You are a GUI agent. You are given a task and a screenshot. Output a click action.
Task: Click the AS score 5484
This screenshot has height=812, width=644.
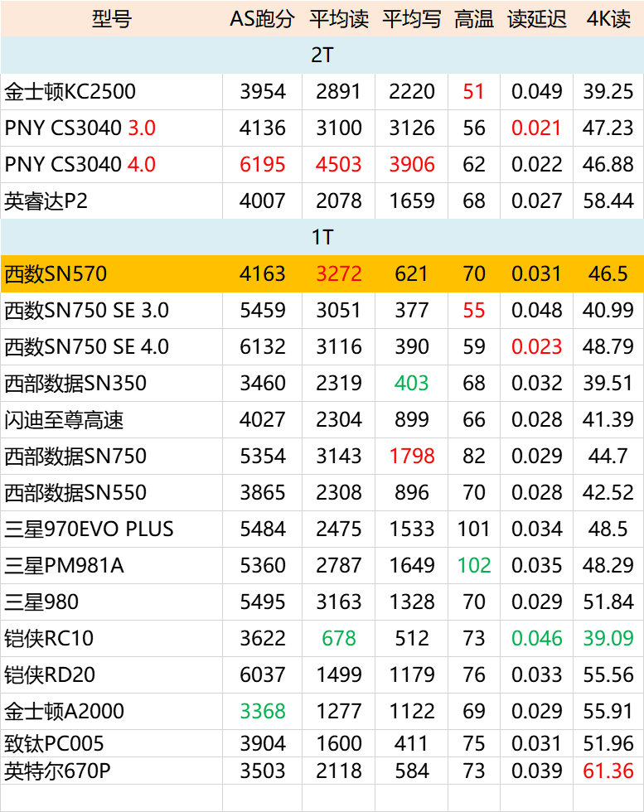(262, 529)
